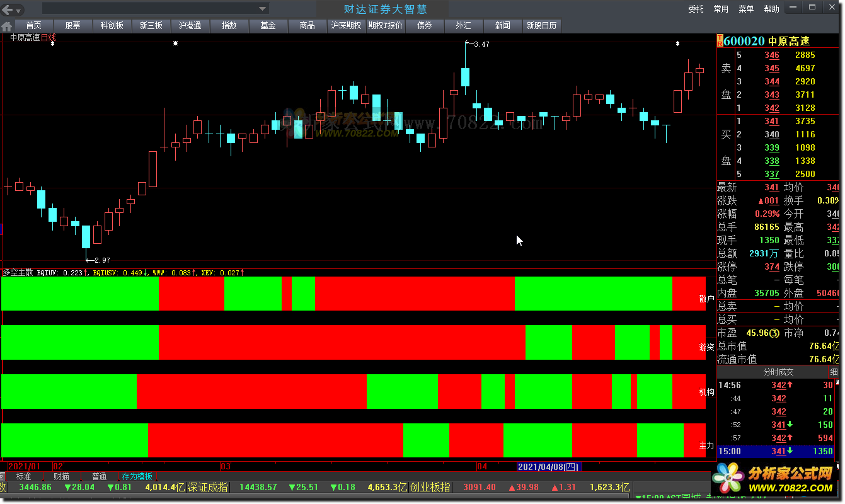Switch to the 债券 tab
845x504 pixels.
click(x=424, y=26)
